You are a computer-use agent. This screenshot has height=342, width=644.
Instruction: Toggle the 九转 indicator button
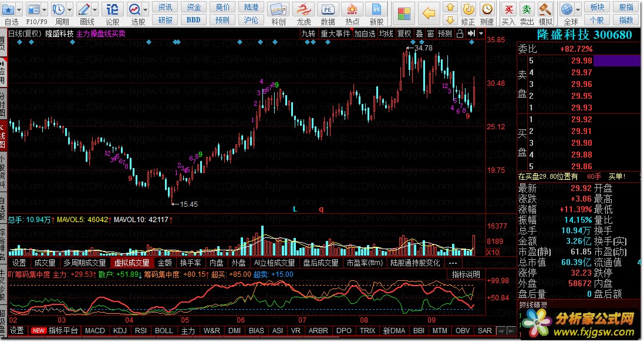tap(308, 33)
